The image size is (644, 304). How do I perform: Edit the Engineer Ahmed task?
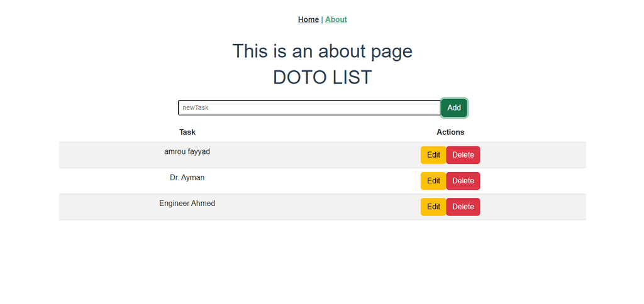tap(433, 207)
